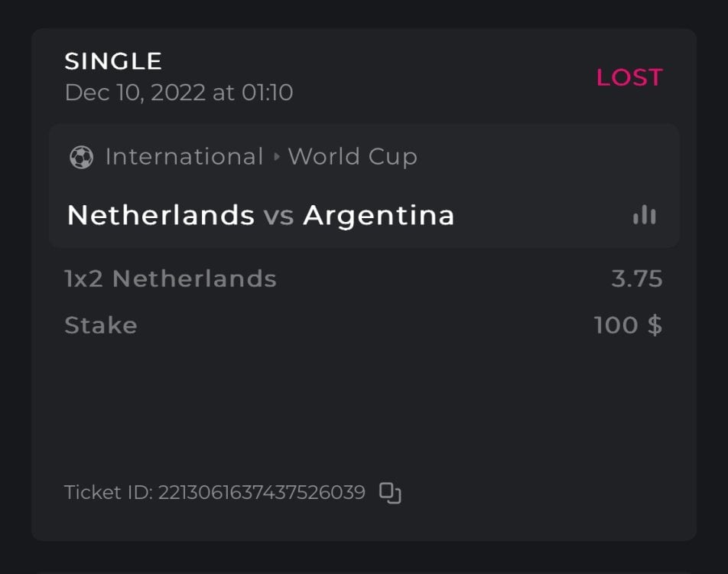
Task: Click empty card area below the Stake row
Action: point(363,406)
